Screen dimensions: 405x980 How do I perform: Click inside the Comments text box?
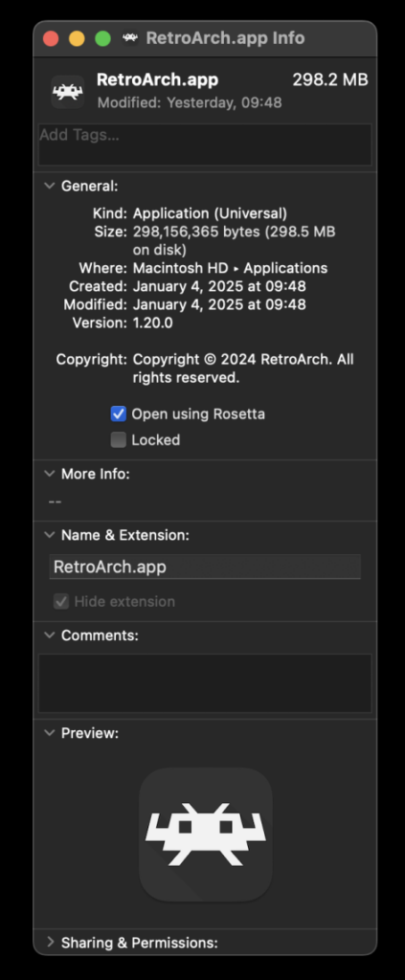(205, 683)
